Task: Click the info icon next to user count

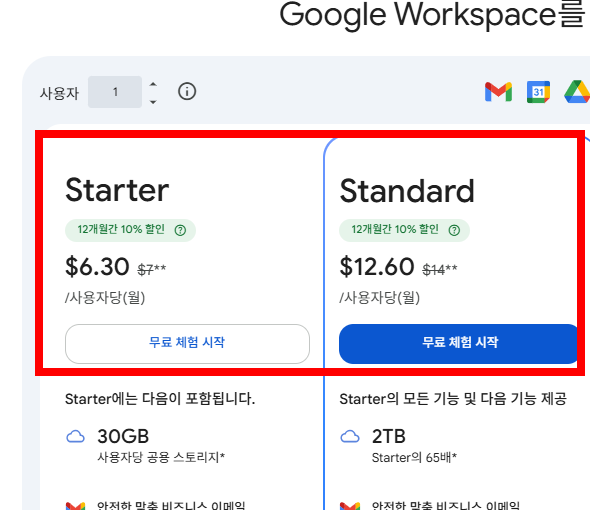Action: 187,91
